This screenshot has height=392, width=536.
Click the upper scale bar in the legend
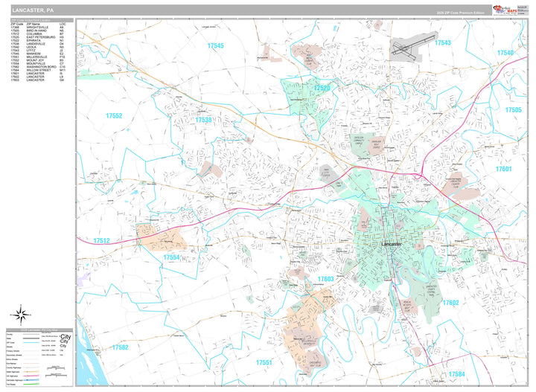(x=56, y=368)
